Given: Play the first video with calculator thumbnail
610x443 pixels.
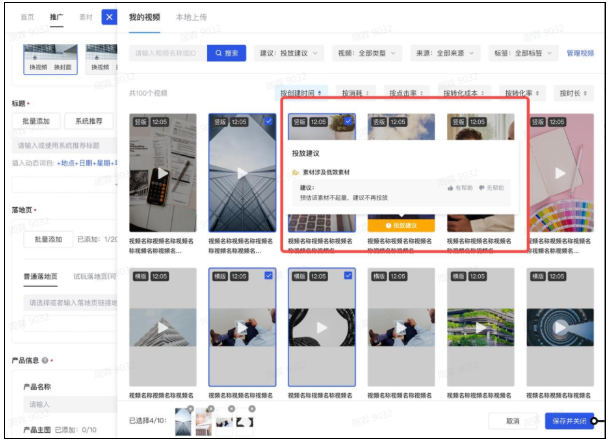Looking at the screenshot, I should [162, 173].
